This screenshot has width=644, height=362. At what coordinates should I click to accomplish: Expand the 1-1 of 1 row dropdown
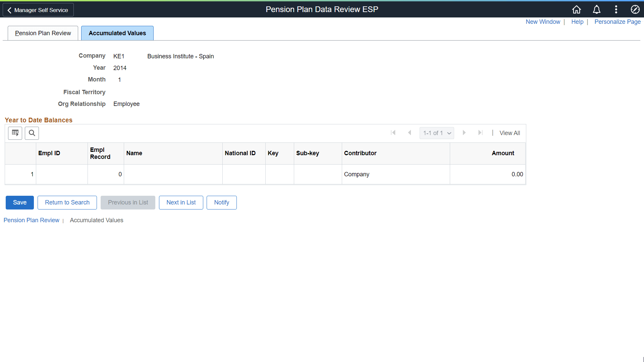point(437,133)
